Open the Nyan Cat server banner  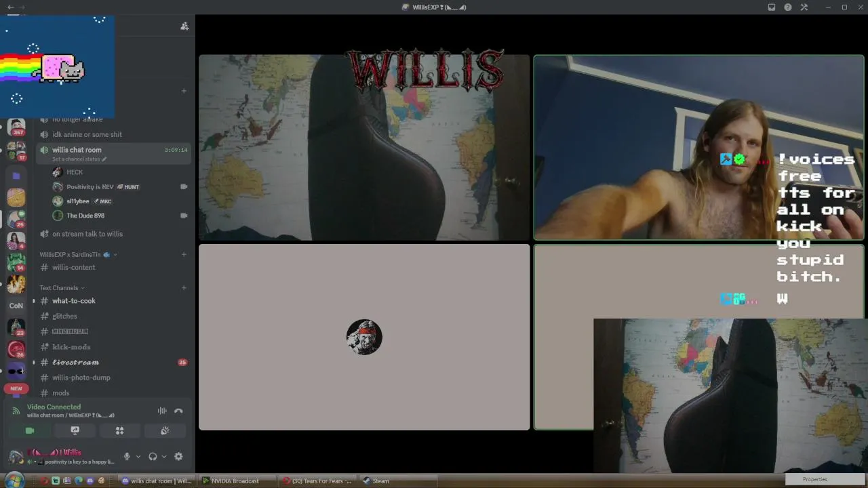click(x=58, y=67)
